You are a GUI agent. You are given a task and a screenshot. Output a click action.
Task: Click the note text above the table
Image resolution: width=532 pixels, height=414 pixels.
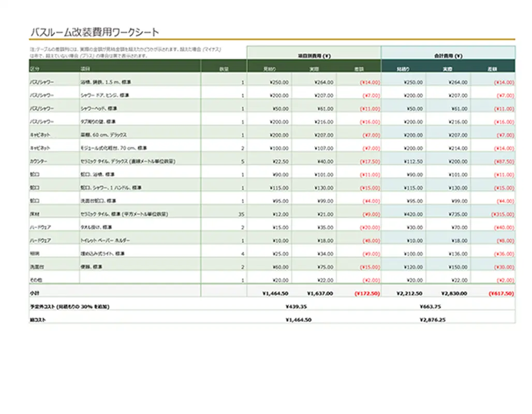124,51
